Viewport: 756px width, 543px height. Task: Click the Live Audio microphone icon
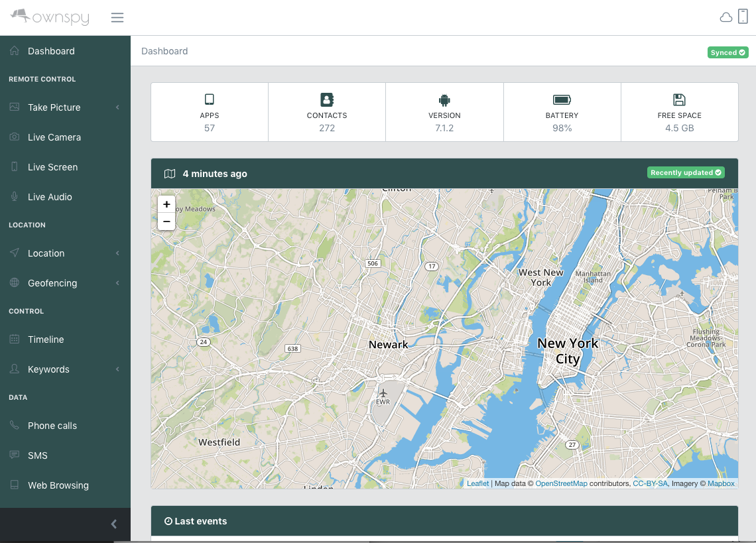tap(15, 197)
